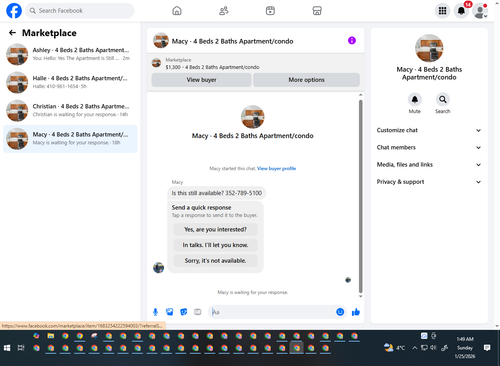
Task: Open the account profile avatar menu
Action: coord(480,11)
